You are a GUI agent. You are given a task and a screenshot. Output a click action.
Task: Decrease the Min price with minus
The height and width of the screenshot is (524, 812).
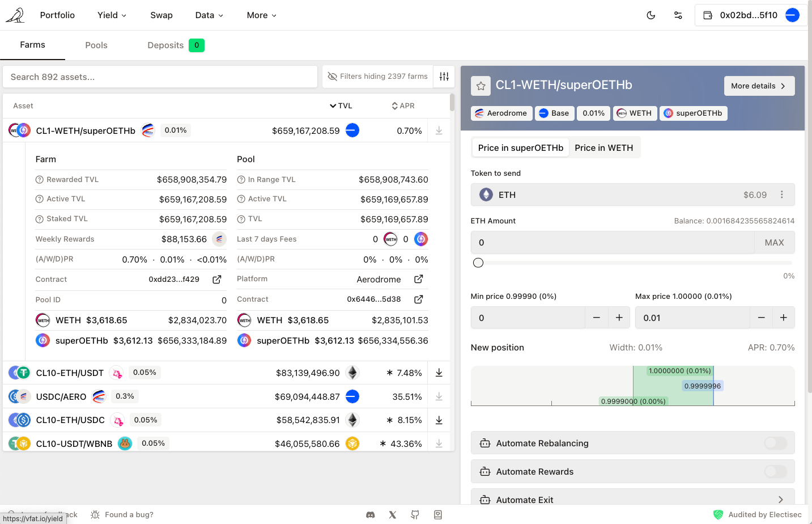tap(597, 318)
